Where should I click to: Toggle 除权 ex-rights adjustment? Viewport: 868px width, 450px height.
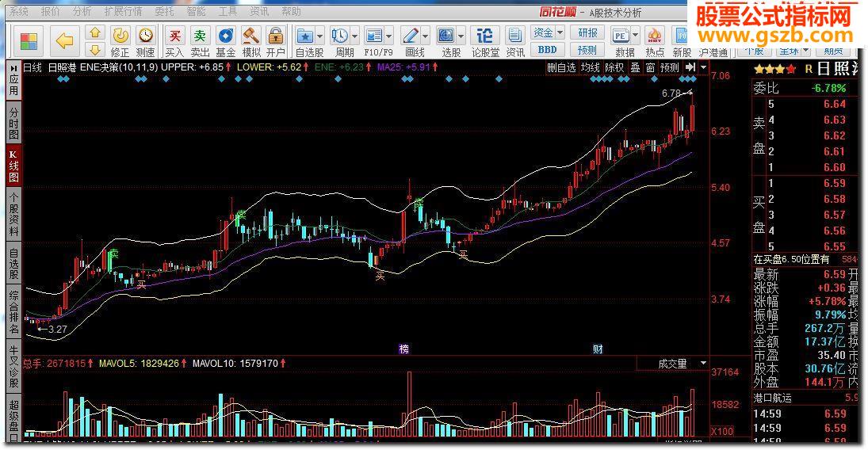[614, 67]
